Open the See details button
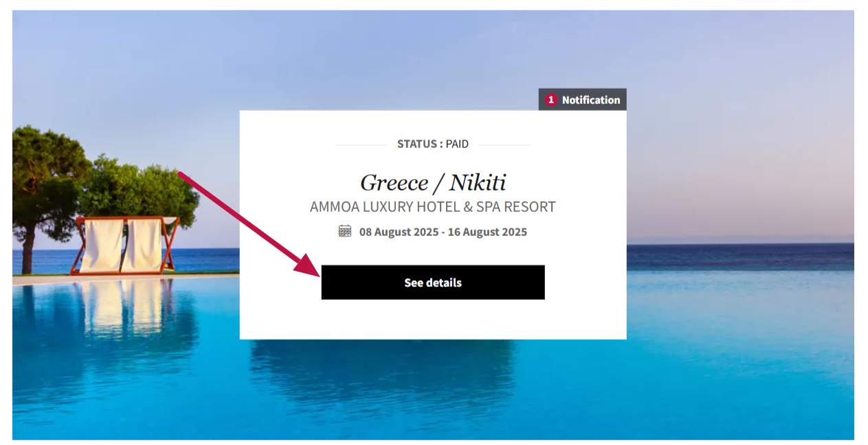This screenshot has height=445, width=868. pyautogui.click(x=432, y=282)
